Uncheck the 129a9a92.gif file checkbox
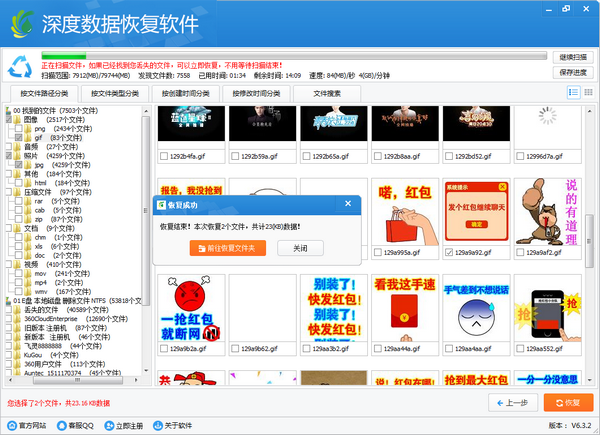Viewport: 600px width, 435px height. click(449, 253)
